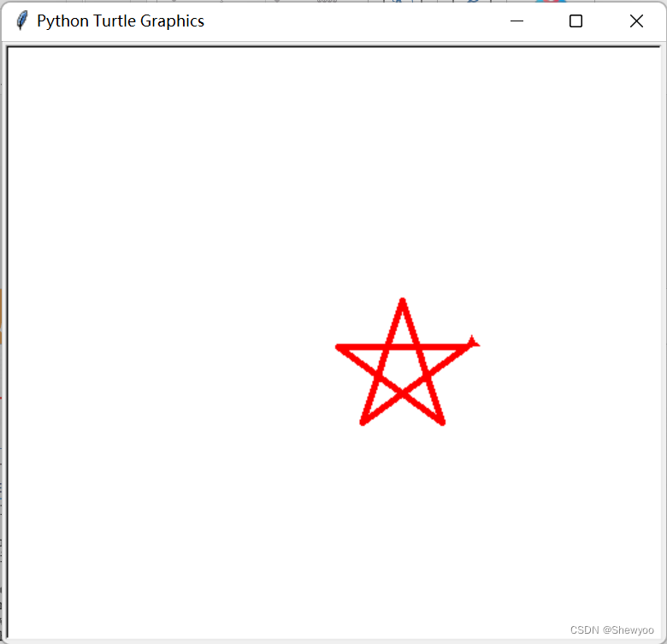Close the Python Turtle Graphics window
This screenshot has width=667, height=644.
tap(636, 21)
